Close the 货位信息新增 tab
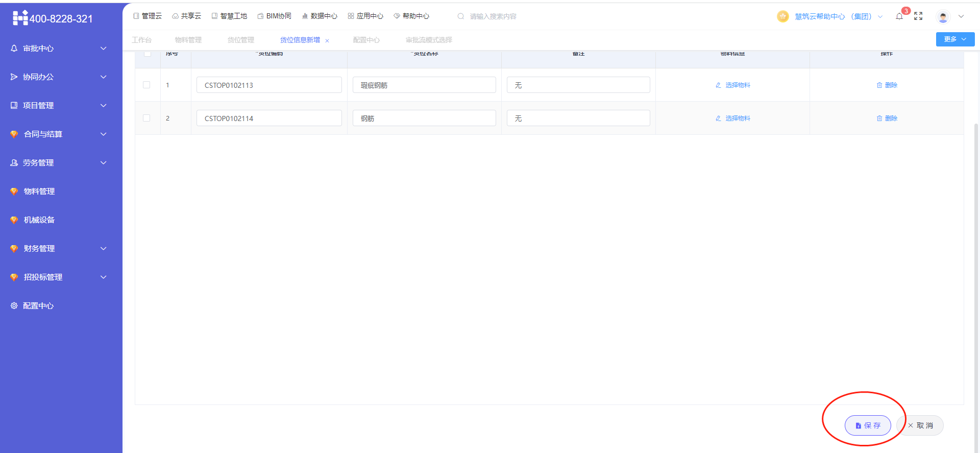 tap(327, 40)
